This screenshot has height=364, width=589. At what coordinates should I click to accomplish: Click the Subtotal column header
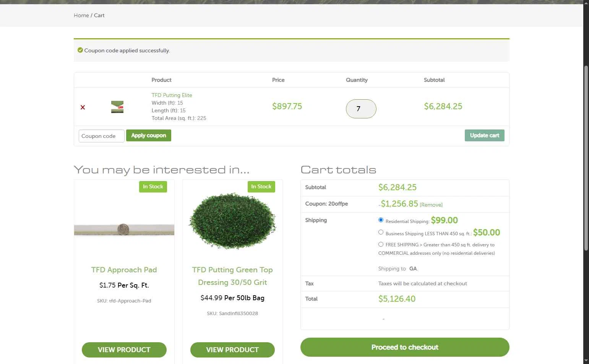pyautogui.click(x=434, y=80)
